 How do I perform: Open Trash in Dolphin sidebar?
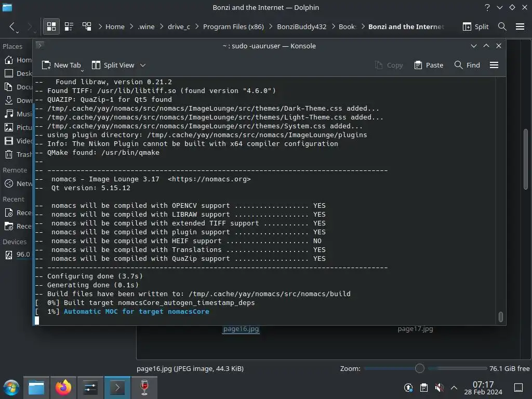point(18,154)
